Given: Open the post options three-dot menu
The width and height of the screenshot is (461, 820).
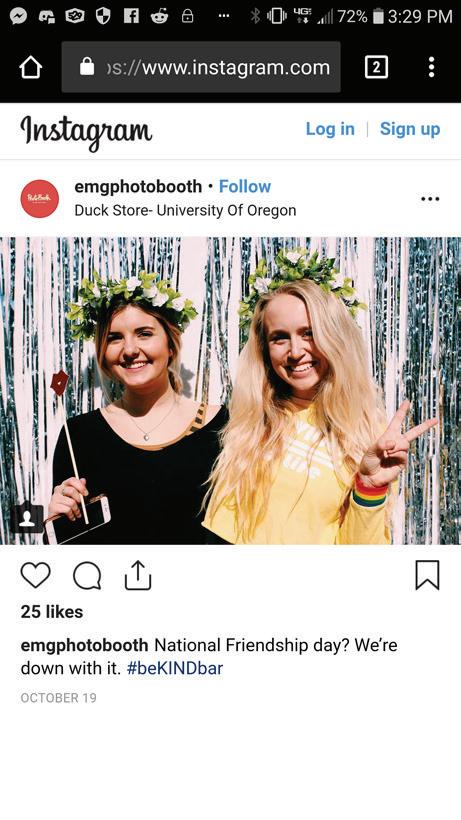Looking at the screenshot, I should tap(430, 199).
